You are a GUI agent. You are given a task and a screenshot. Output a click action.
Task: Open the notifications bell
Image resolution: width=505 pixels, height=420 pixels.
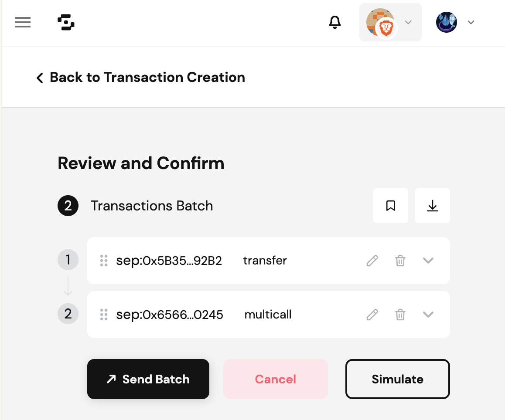tap(334, 22)
